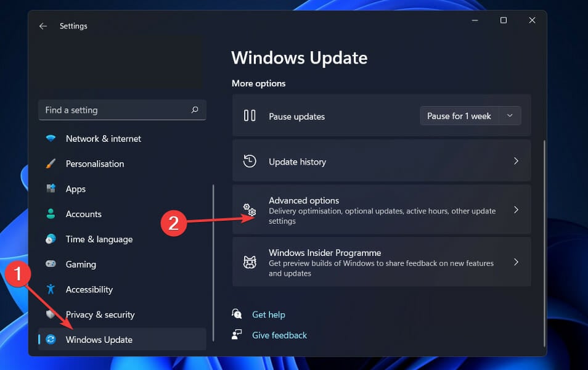Image resolution: width=588 pixels, height=370 pixels.
Task: Open Privacy & security via its shield icon
Action: [51, 314]
